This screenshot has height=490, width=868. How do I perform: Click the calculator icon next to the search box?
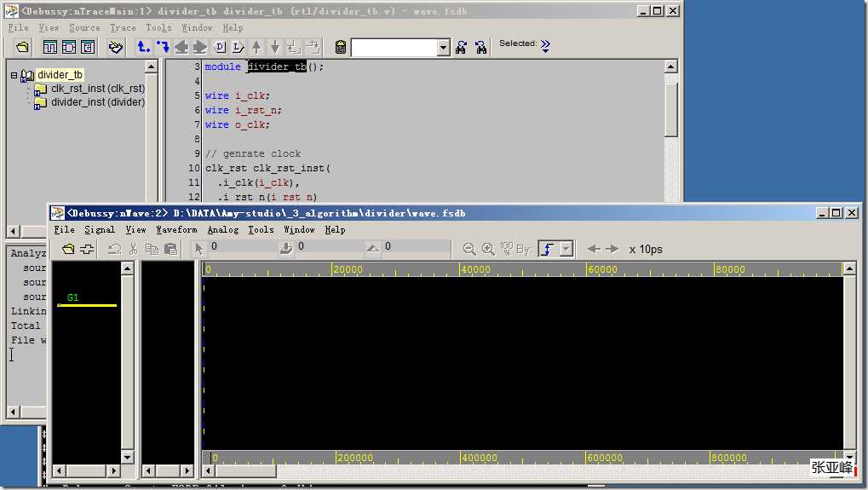(341, 47)
